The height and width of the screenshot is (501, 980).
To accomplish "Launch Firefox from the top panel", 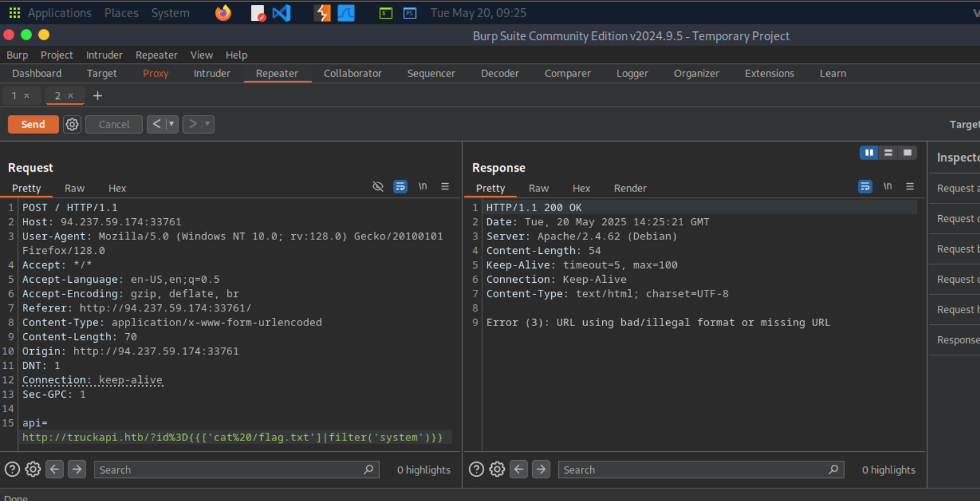I will point(223,13).
